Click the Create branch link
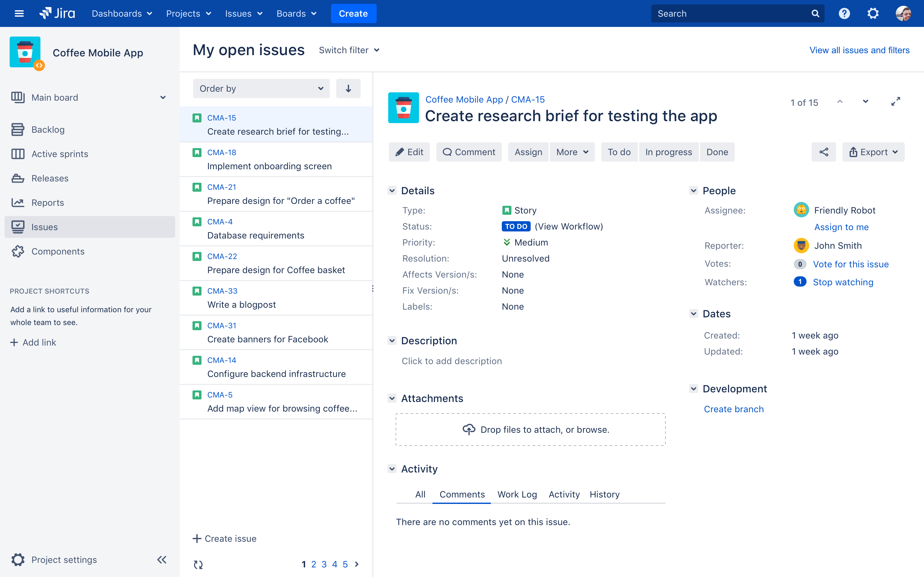 tap(733, 409)
